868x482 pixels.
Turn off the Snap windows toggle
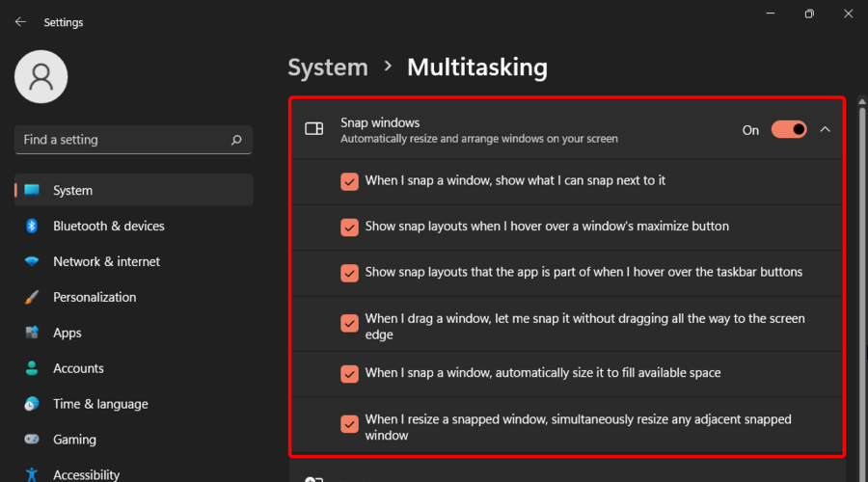click(x=789, y=130)
